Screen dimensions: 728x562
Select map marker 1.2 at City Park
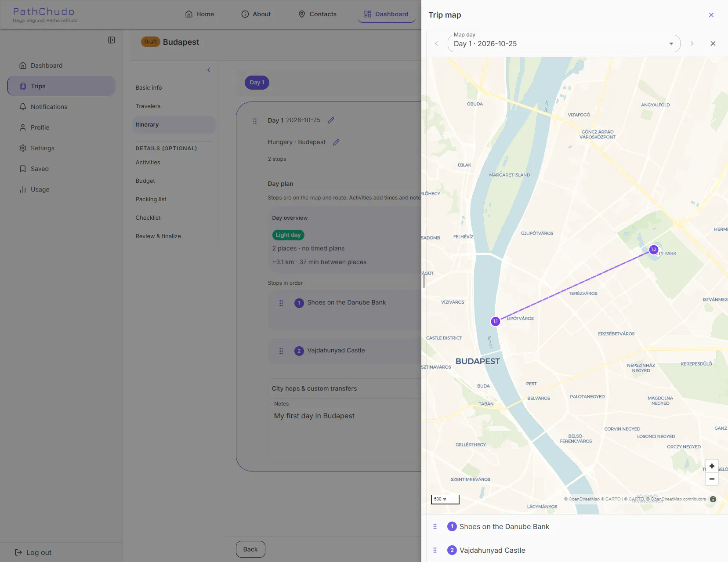click(654, 250)
